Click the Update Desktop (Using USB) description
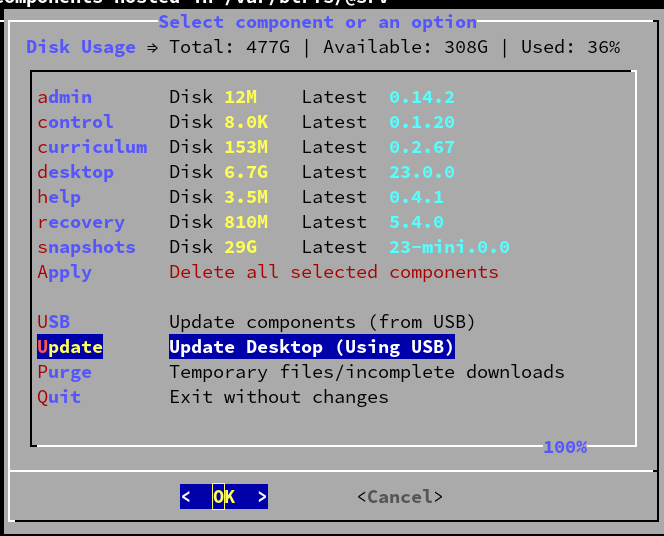The width and height of the screenshot is (664, 536). [x=312, y=347]
